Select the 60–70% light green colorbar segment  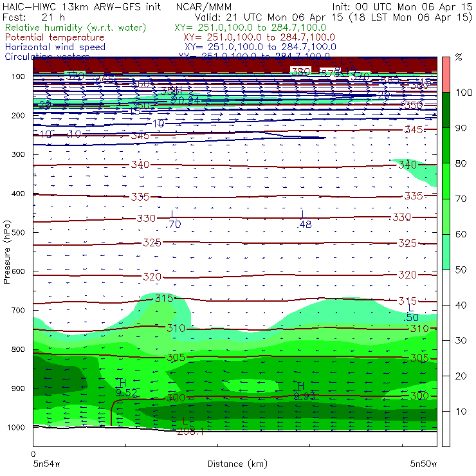click(x=446, y=216)
